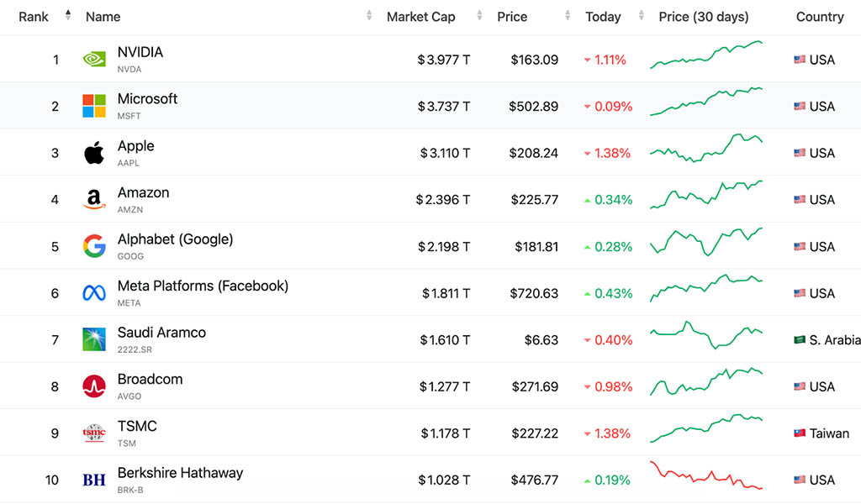Click the TSMC logo icon
Screen dimensions: 861x504
click(94, 433)
